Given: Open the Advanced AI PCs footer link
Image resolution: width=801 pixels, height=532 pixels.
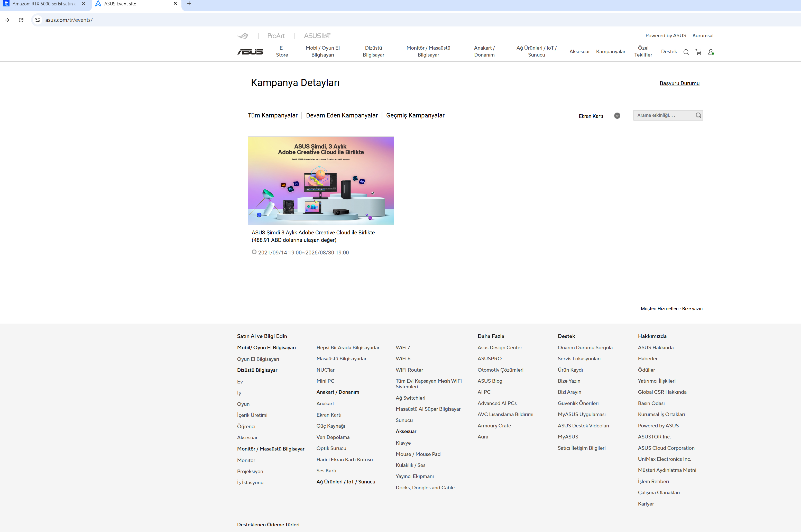Looking at the screenshot, I should [497, 403].
